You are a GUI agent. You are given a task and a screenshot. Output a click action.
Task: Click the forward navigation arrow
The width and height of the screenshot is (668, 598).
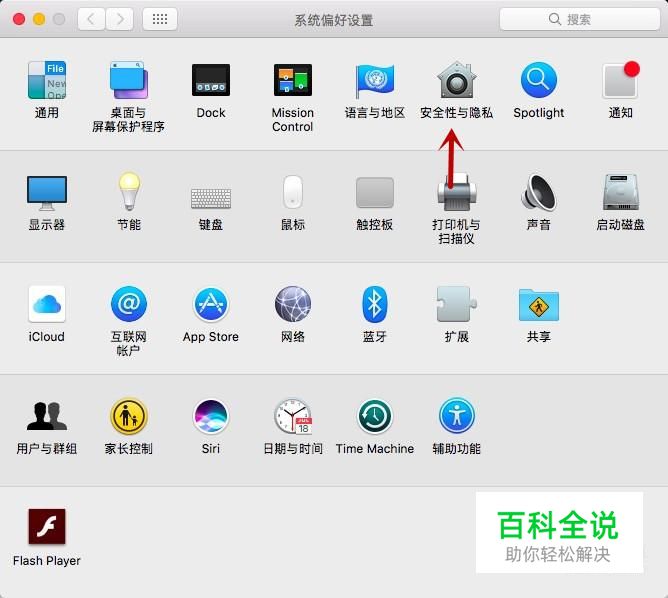tap(120, 19)
